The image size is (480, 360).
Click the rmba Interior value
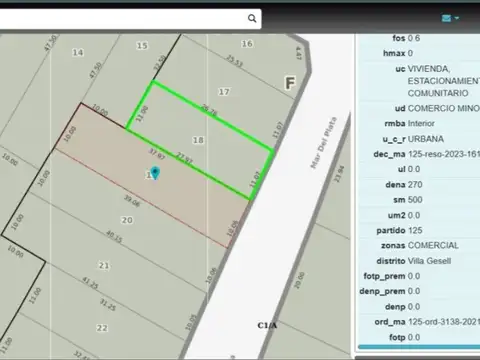coord(421,124)
